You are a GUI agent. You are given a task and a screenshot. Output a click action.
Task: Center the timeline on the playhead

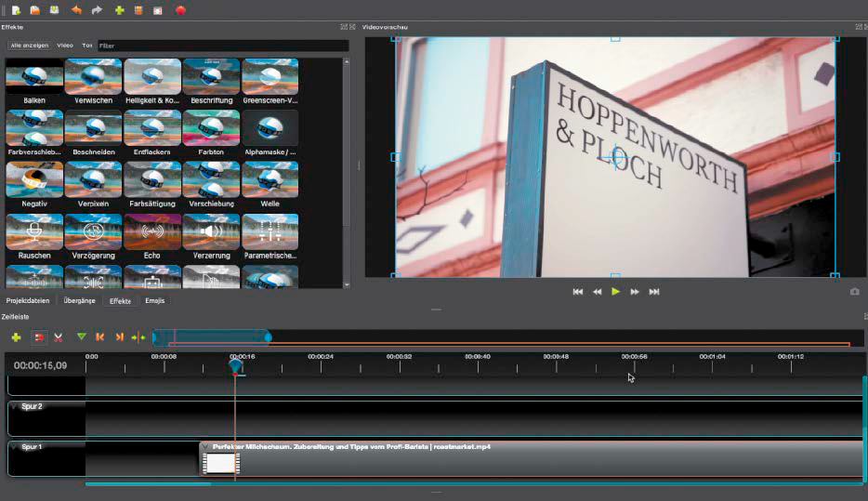coord(138,337)
